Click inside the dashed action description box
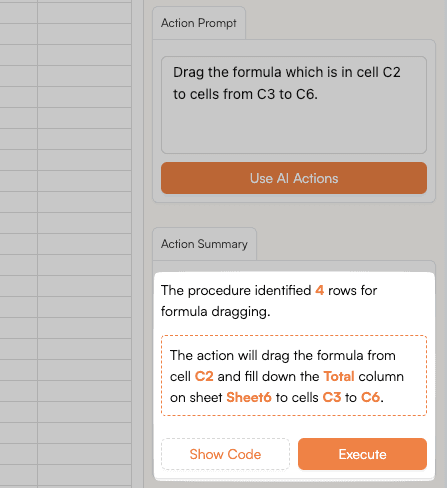Viewport: 447px width, 488px height. coord(294,376)
